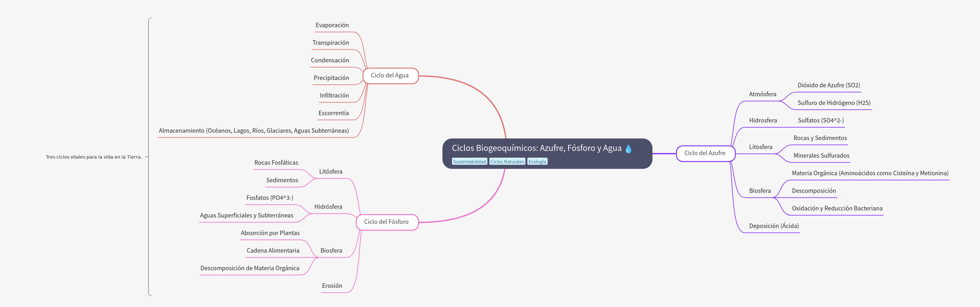
Task: Click the Fosfatos (PO4^3-) node
Action: [x=270, y=198]
